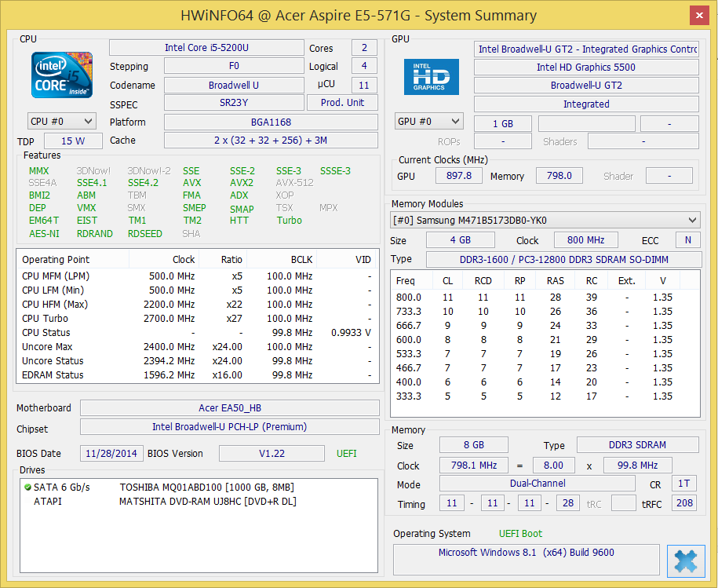The width and height of the screenshot is (718, 588).
Task: Click the AES-NI feature label
Action: tap(44, 234)
